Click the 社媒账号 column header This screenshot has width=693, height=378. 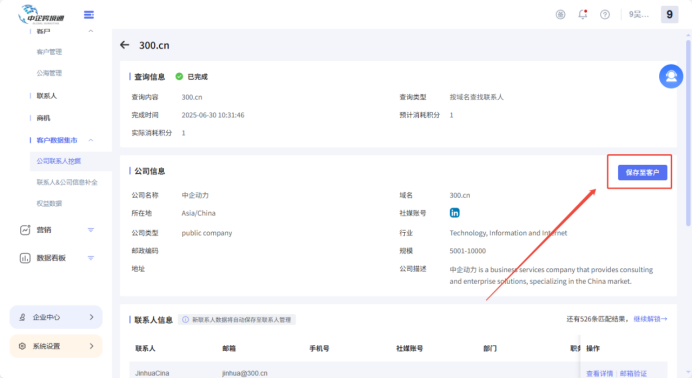tap(409, 348)
